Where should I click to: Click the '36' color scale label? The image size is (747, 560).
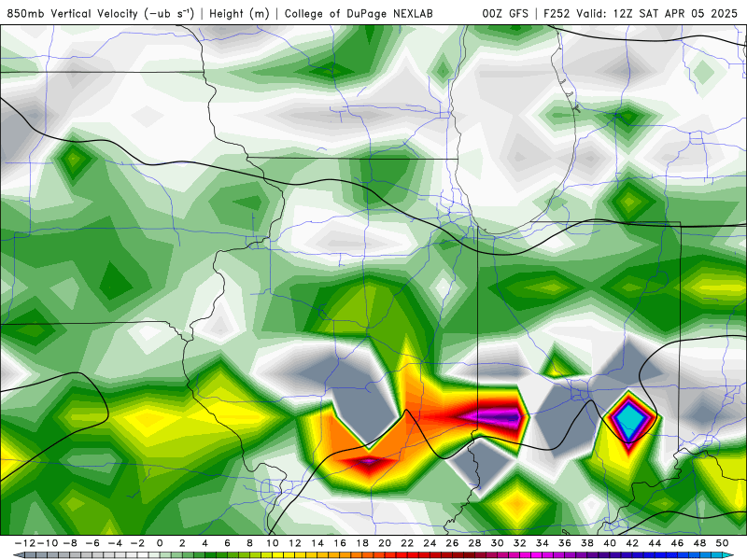[565, 543]
